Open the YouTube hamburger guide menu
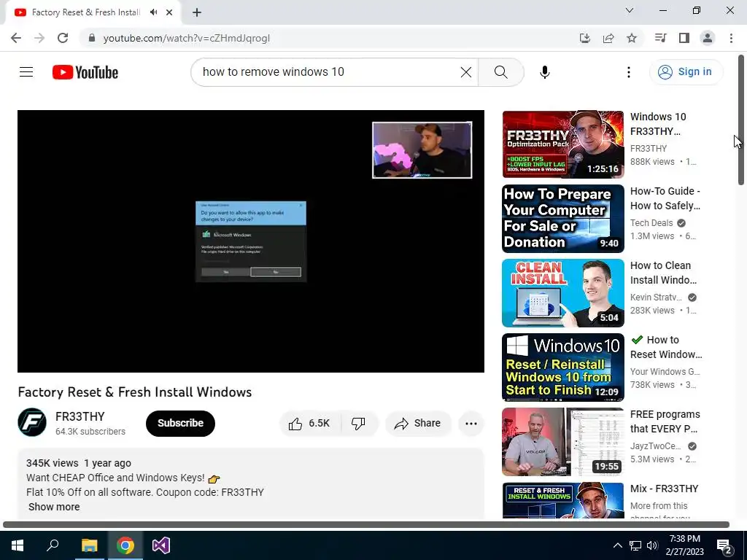 click(26, 72)
